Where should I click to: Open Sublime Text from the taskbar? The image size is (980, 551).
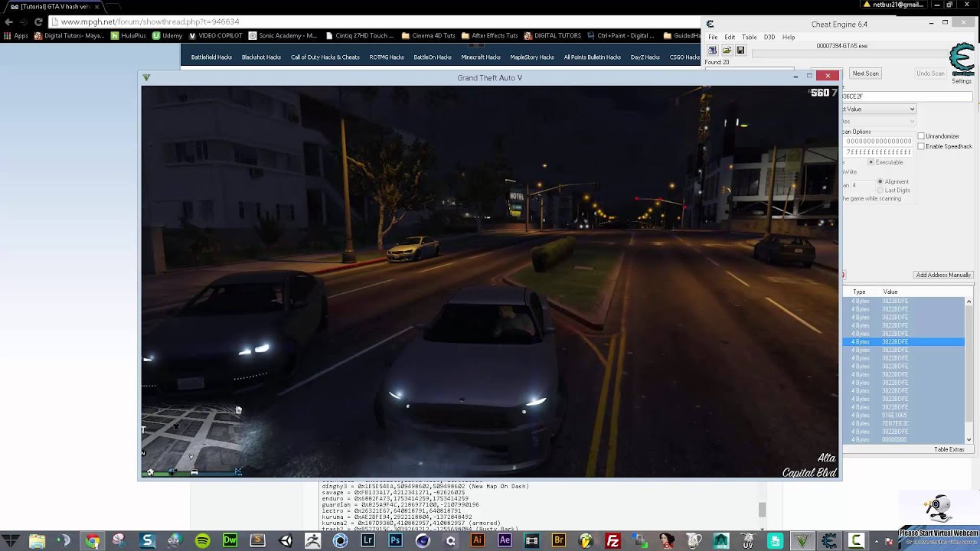point(257,541)
